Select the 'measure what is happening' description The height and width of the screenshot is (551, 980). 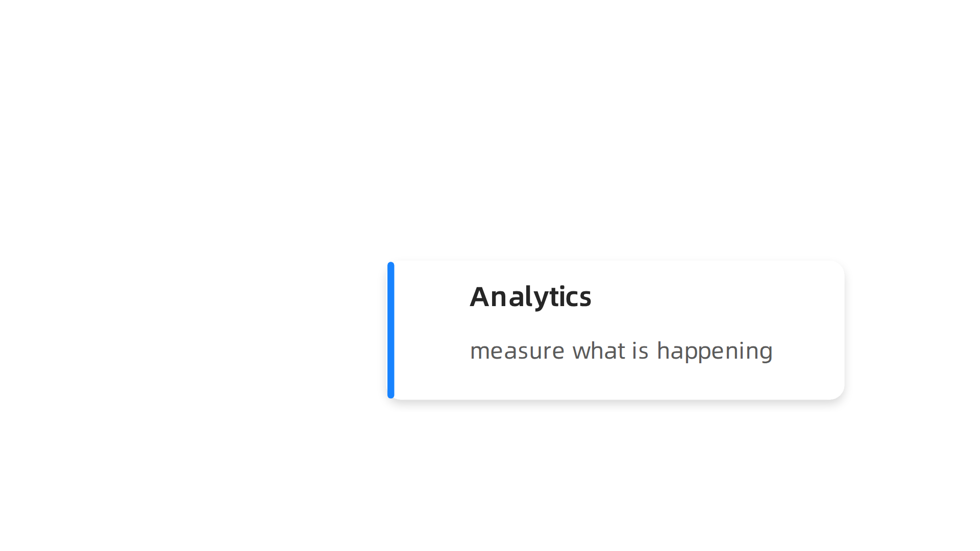pyautogui.click(x=621, y=351)
